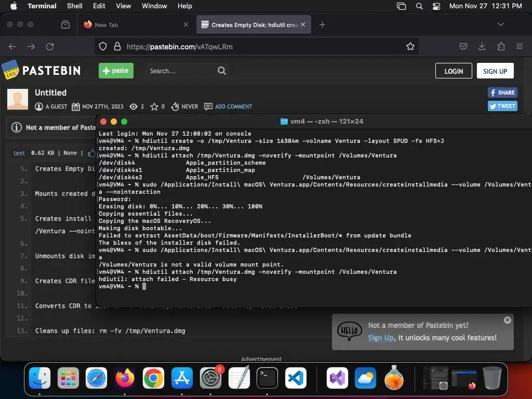Image resolution: width=532 pixels, height=399 pixels.
Task: Open the View menu
Action: [x=123, y=6]
